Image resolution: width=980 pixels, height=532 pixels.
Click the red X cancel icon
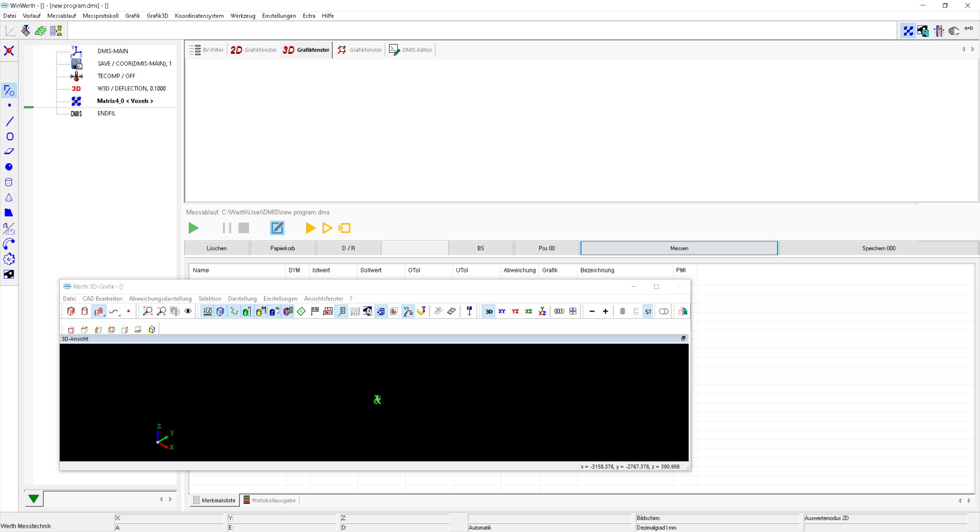coord(9,51)
